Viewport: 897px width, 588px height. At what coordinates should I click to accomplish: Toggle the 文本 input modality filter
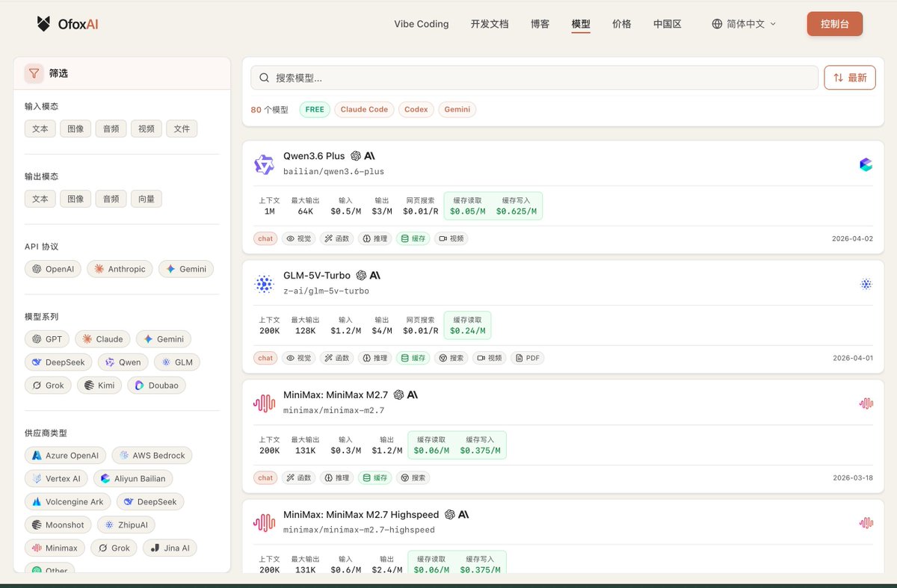click(x=40, y=128)
